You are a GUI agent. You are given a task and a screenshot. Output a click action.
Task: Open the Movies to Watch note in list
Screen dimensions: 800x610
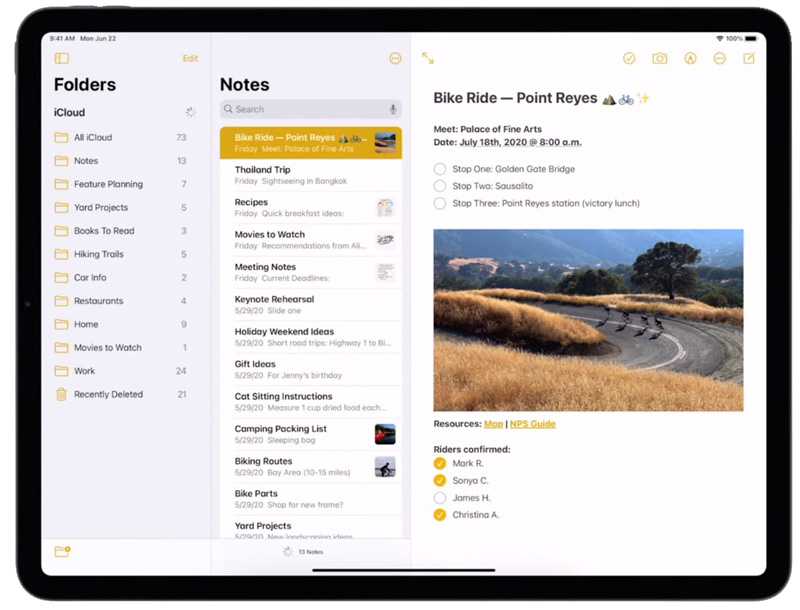click(311, 240)
